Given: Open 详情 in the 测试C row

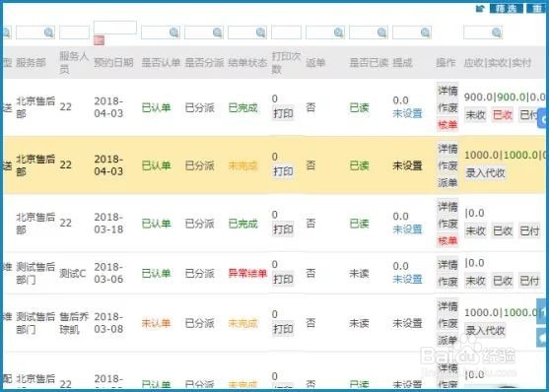Looking at the screenshot, I should coord(447,265).
